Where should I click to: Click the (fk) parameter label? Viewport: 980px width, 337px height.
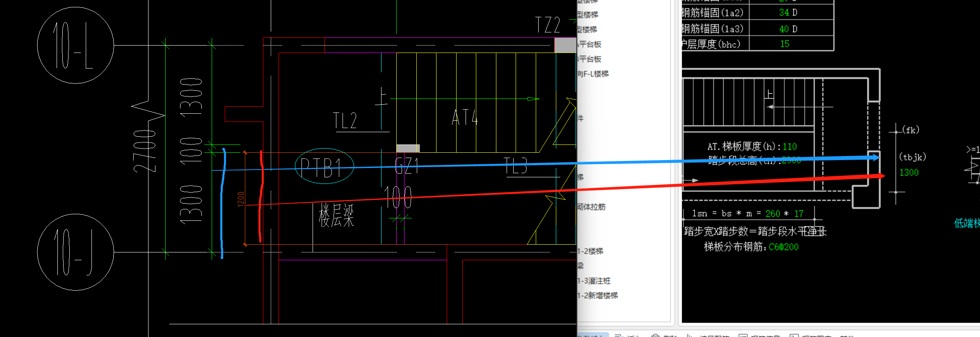[x=911, y=130]
